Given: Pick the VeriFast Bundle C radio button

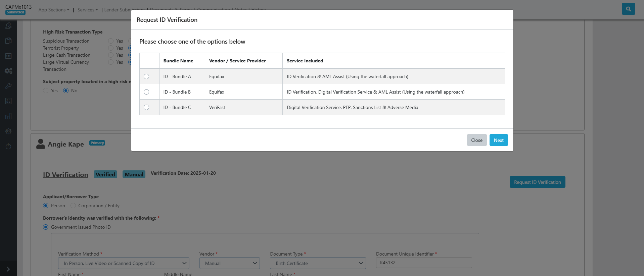Looking at the screenshot, I should tap(146, 107).
